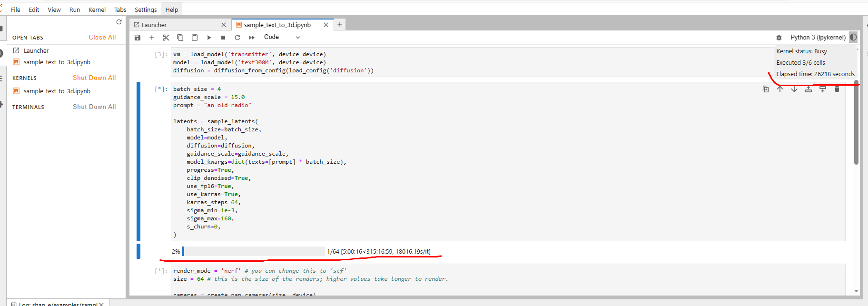Click the Executed 3/6 cells text

[800, 63]
